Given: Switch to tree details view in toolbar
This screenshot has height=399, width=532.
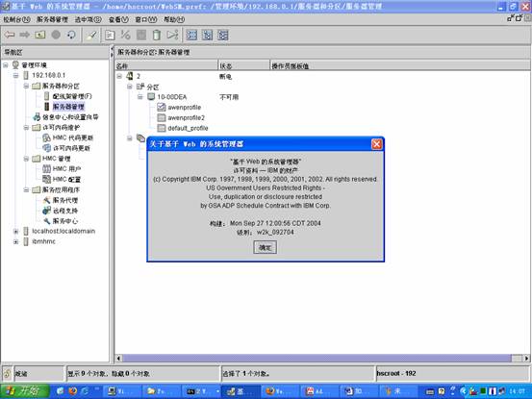Looking at the screenshot, I should pyautogui.click(x=223, y=35).
